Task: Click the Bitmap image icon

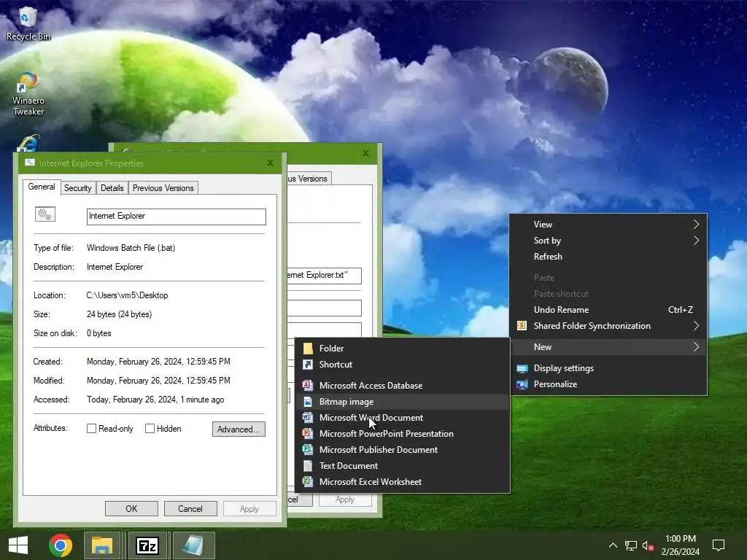Action: tap(308, 402)
